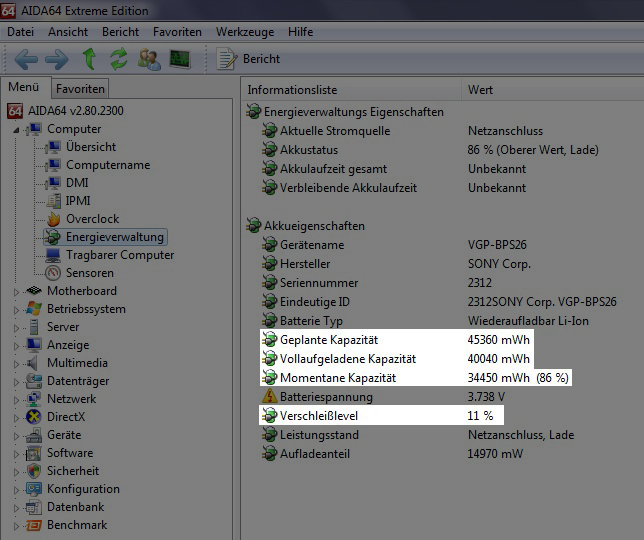Select the Geplante Kapazität row
644x540 pixels.
(x=397, y=340)
